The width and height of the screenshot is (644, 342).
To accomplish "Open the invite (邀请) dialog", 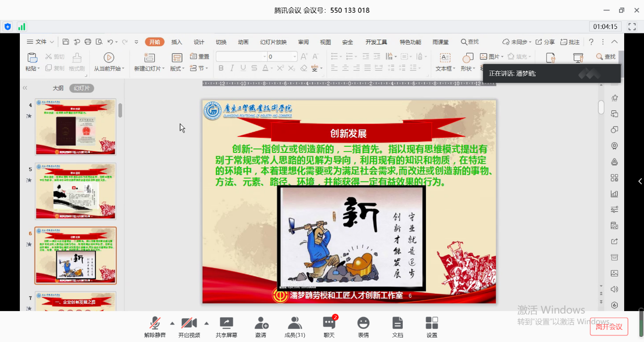I will click(x=261, y=327).
